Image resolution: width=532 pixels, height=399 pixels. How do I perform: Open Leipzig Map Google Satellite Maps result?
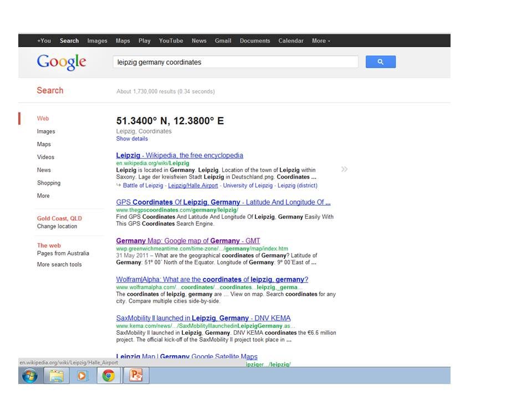[x=187, y=356]
